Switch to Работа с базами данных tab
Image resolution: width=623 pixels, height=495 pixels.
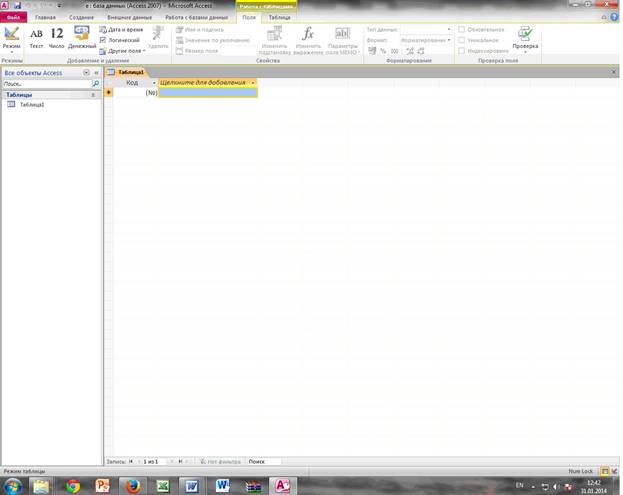pyautogui.click(x=197, y=17)
